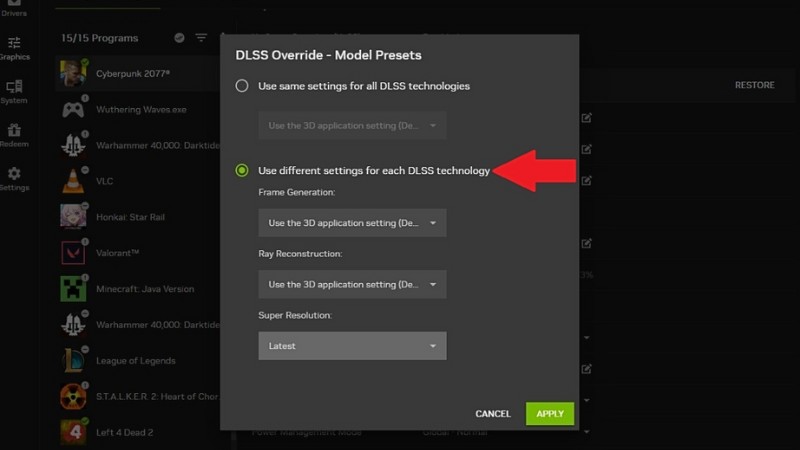Open the Settings gear in sidebar
Image resolution: width=800 pixels, height=450 pixels.
(14, 178)
